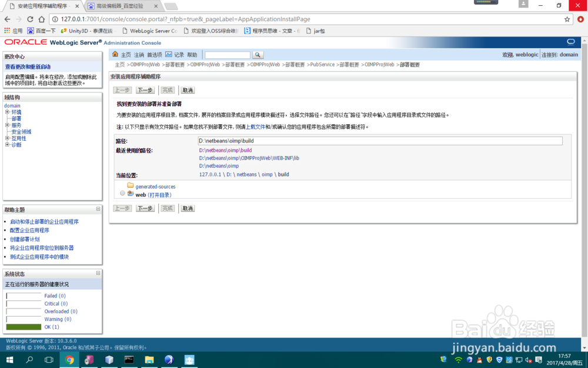Open the Chrome extension red icon
The image size is (588, 368).
tap(580, 19)
